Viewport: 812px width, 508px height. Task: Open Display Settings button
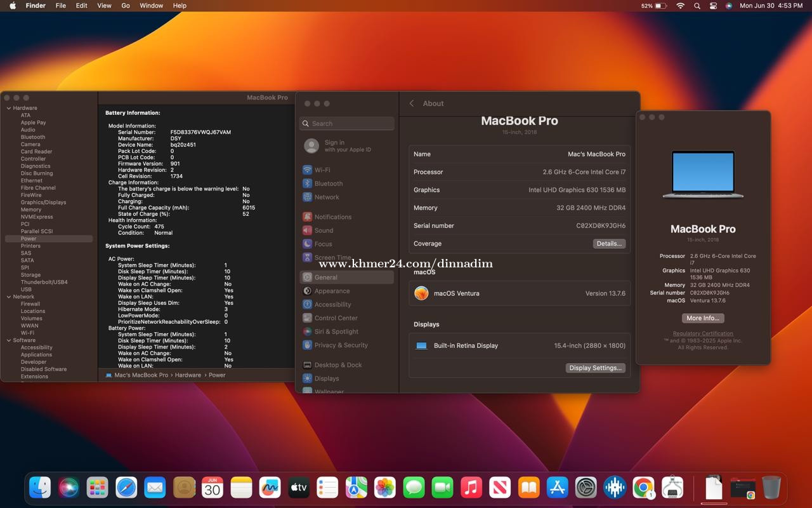coord(595,368)
